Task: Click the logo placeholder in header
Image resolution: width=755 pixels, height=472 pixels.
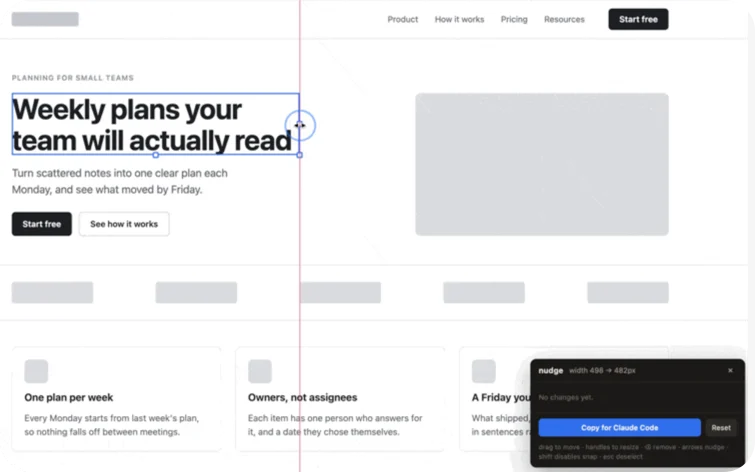Action: point(45,19)
